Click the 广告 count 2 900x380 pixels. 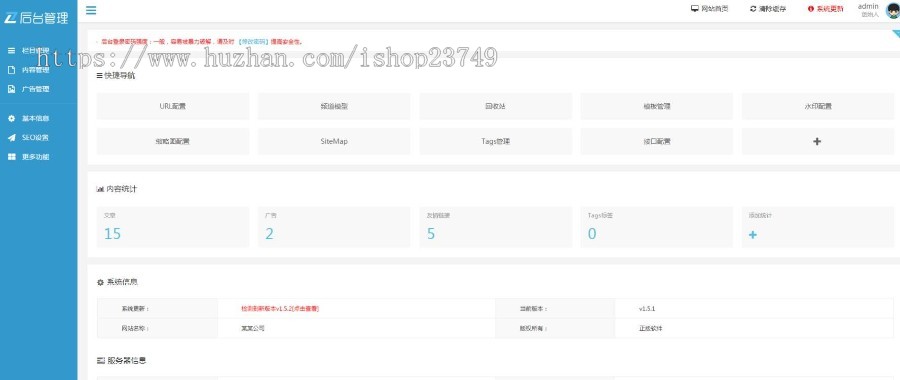269,234
